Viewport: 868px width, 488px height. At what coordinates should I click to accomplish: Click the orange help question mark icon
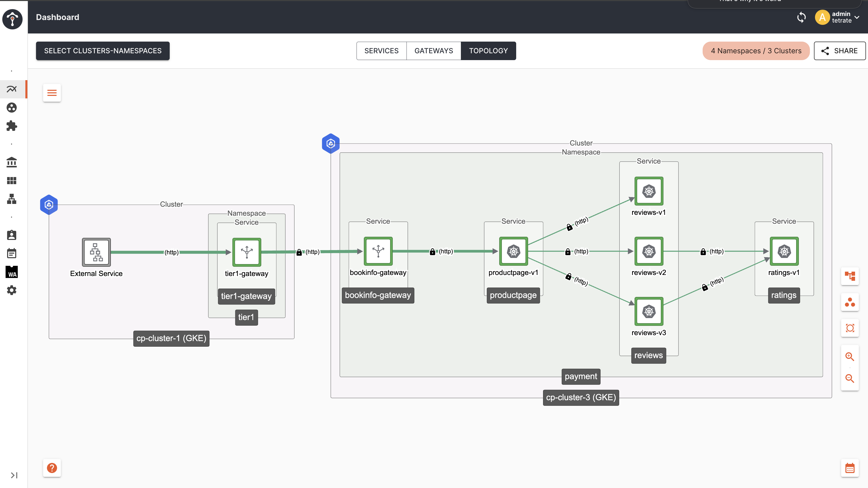[x=52, y=468]
